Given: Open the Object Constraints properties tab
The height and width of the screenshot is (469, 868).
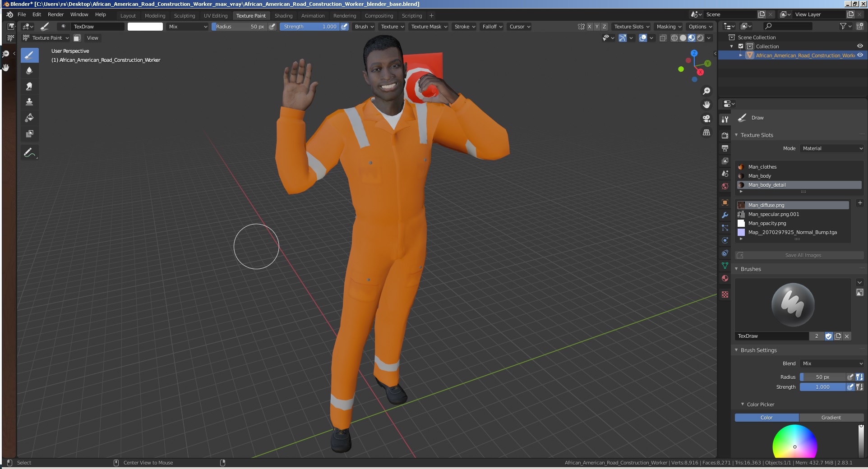Looking at the screenshot, I should (x=725, y=253).
